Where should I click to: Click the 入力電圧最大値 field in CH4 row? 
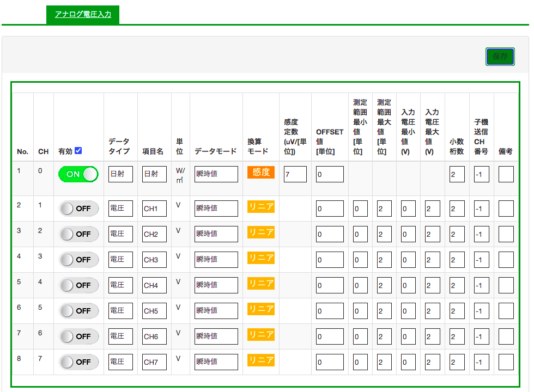[x=432, y=285]
